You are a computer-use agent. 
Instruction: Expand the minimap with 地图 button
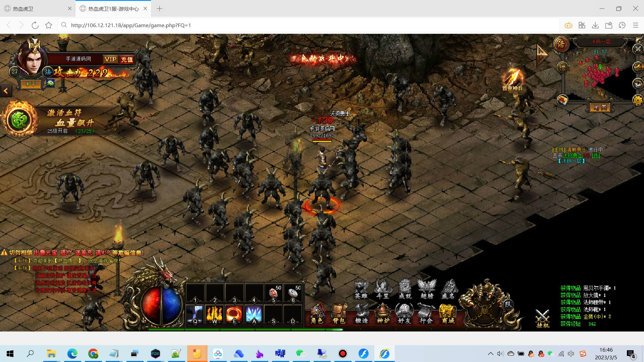point(600,108)
